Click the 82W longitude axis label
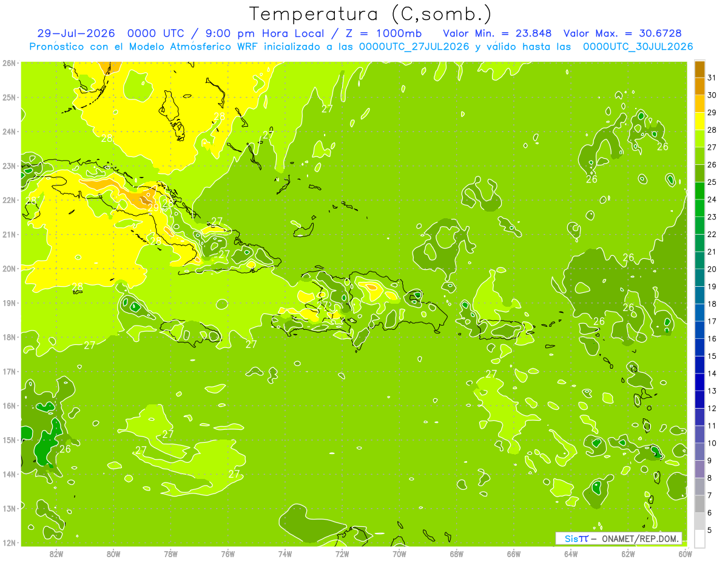Screen dimensions: 728x562 pyautogui.click(x=56, y=554)
